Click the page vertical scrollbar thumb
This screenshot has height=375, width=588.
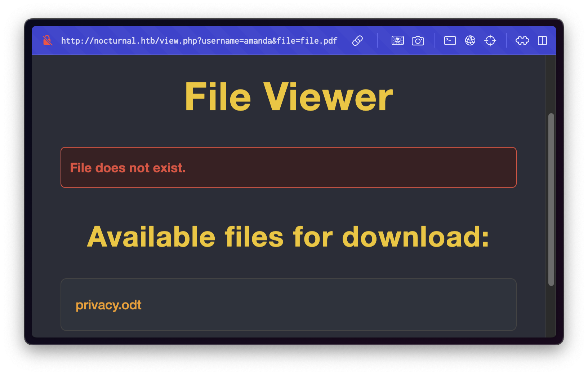[x=551, y=199]
